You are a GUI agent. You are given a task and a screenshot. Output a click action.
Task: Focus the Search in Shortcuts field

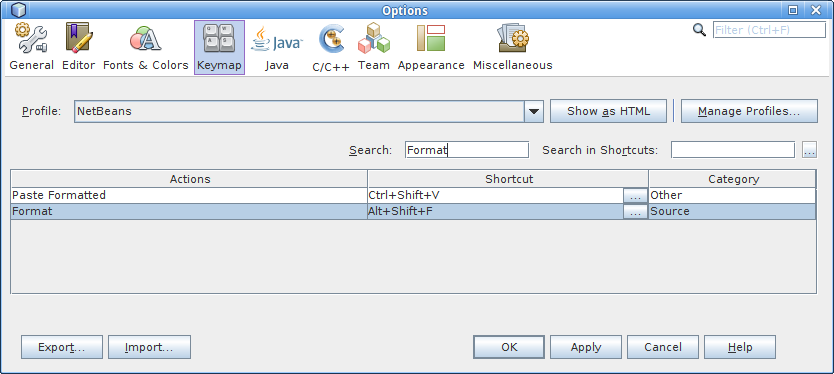(x=733, y=150)
